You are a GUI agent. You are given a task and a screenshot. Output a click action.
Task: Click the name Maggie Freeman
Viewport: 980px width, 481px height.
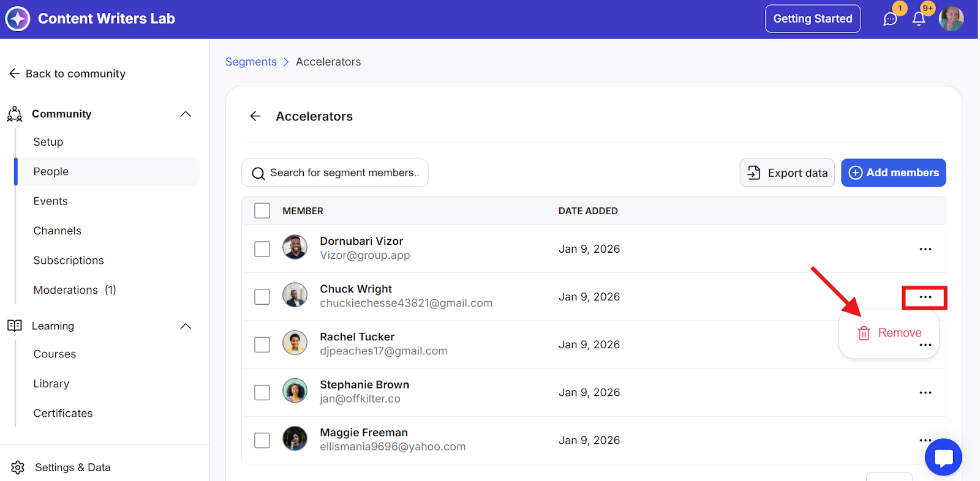(x=364, y=433)
